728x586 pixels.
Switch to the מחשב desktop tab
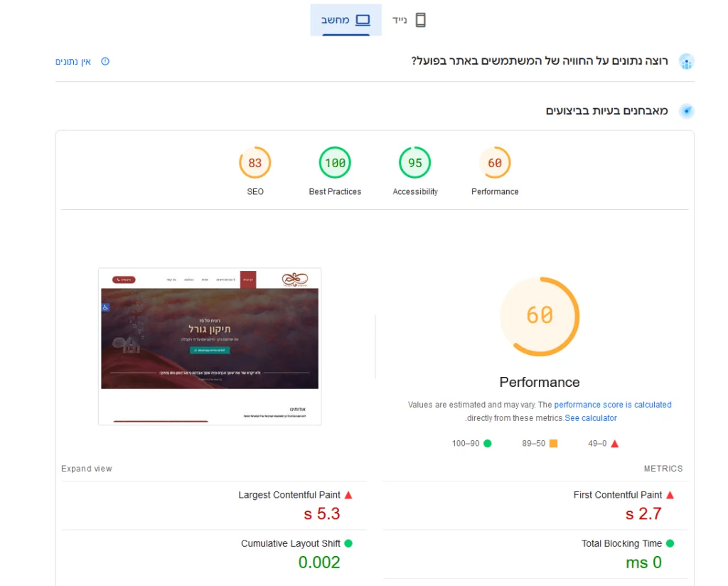coord(346,20)
